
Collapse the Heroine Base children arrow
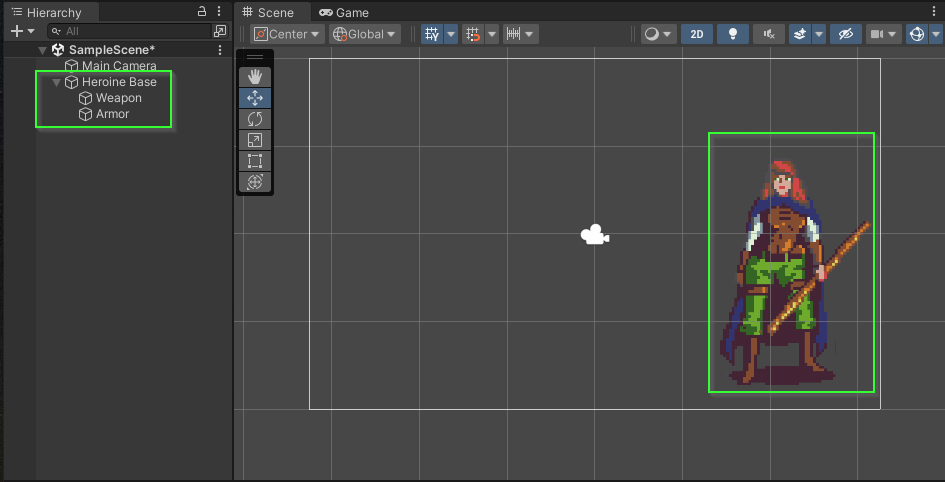point(57,83)
